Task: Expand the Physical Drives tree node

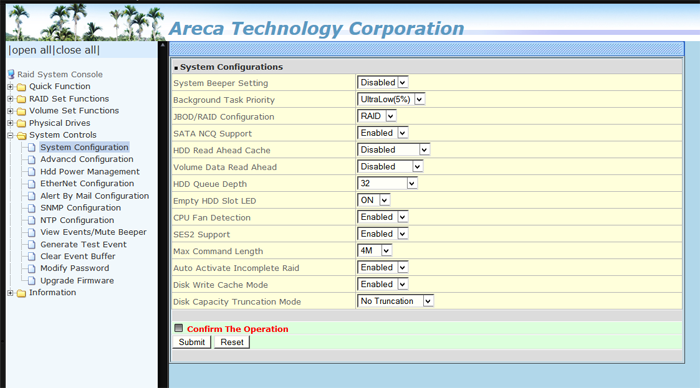Action: pyautogui.click(x=10, y=123)
